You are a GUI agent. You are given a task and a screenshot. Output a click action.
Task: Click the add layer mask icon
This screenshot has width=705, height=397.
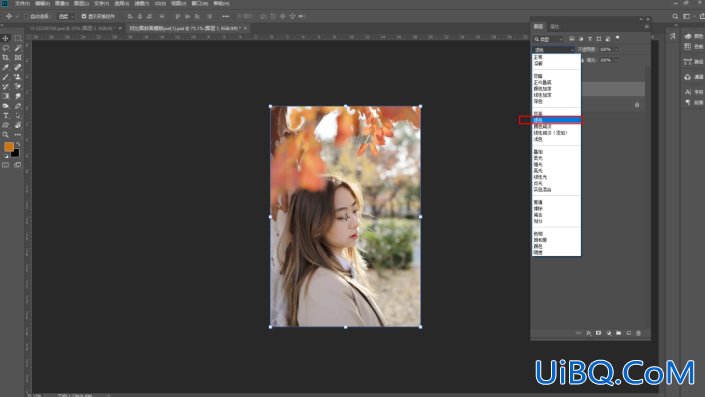tap(598, 333)
